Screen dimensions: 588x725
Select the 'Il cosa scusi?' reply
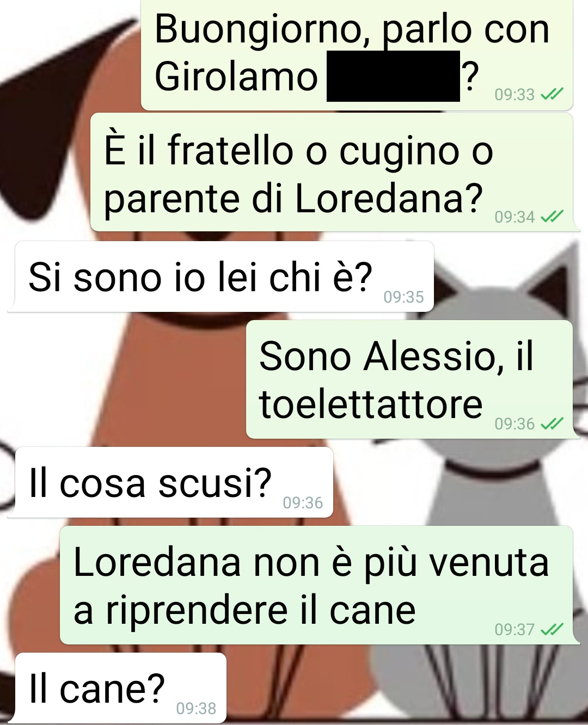[174, 482]
